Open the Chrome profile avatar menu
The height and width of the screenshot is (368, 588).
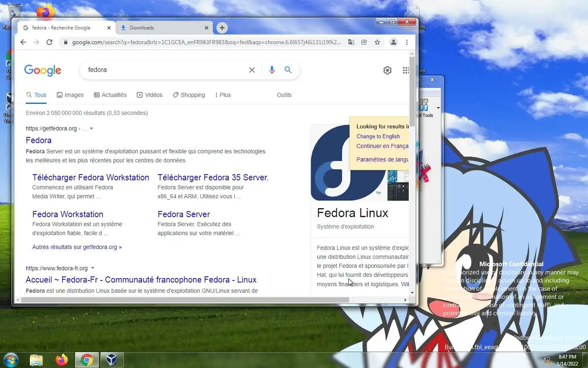[394, 42]
